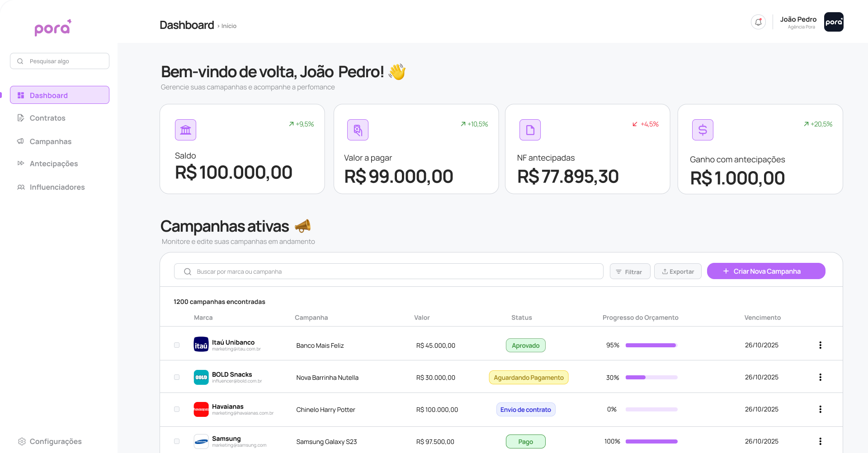The height and width of the screenshot is (453, 868).
Task: Open the Filtrar filter options
Action: (x=630, y=271)
